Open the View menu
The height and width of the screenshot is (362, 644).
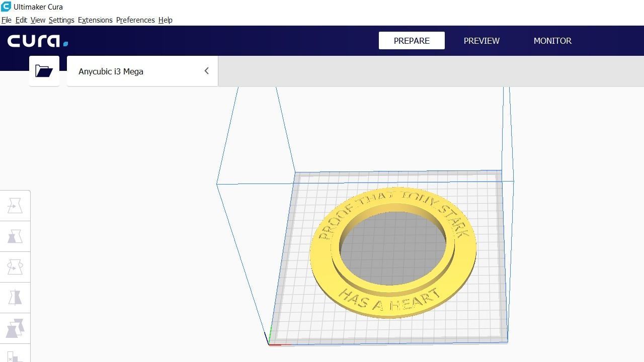click(38, 20)
